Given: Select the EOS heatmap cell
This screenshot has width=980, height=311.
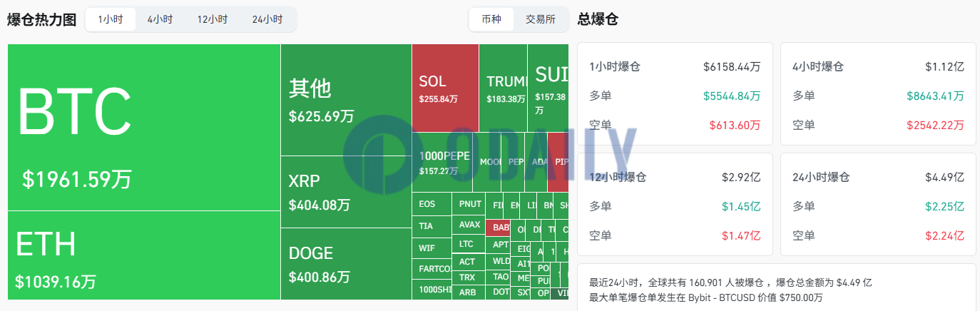Looking at the screenshot, I should (432, 204).
